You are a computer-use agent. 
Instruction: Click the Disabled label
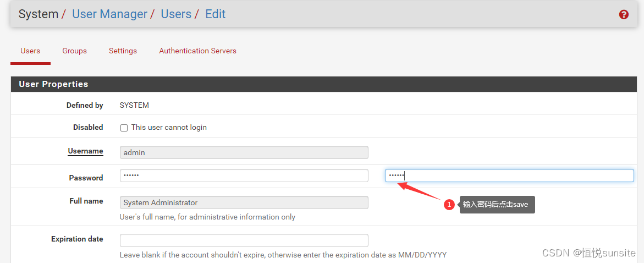(88, 128)
